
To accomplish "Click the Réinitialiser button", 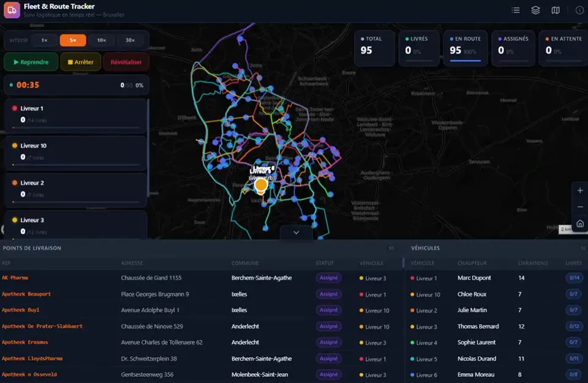I will pyautogui.click(x=126, y=62).
